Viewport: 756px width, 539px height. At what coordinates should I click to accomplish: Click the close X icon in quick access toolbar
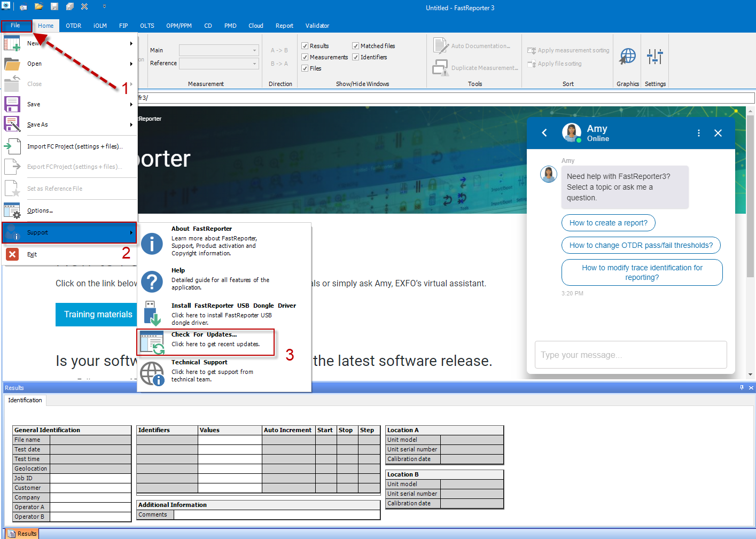[84, 7]
